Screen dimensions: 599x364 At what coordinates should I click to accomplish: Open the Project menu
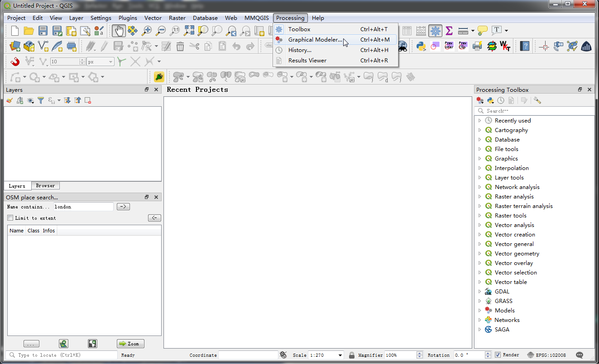coord(16,18)
